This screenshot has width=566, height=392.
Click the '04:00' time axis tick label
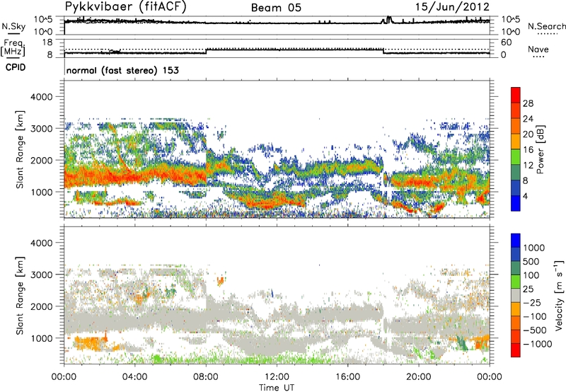coord(134,377)
